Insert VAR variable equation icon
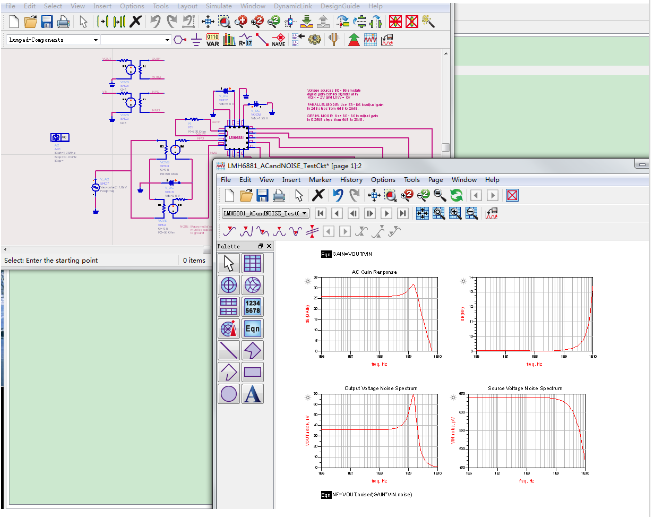The width and height of the screenshot is (651, 517). [x=213, y=40]
